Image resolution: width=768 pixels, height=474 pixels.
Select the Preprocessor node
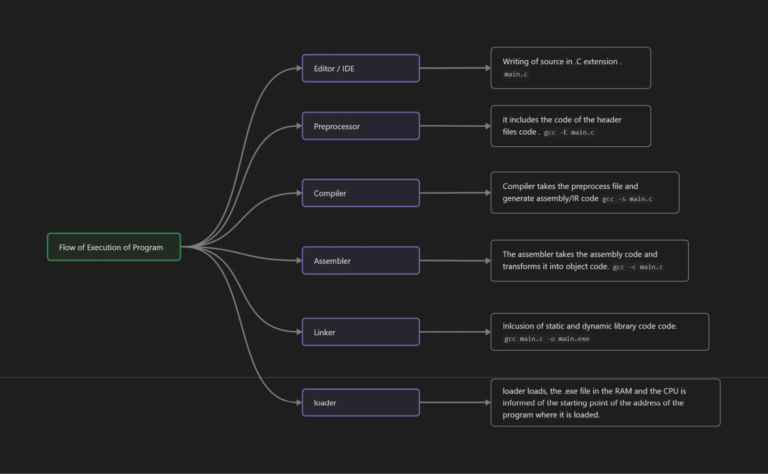(360, 126)
